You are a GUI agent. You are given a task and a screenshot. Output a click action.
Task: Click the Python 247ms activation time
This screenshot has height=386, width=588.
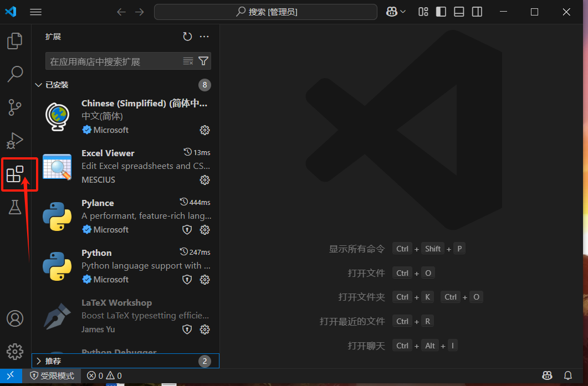pos(195,252)
